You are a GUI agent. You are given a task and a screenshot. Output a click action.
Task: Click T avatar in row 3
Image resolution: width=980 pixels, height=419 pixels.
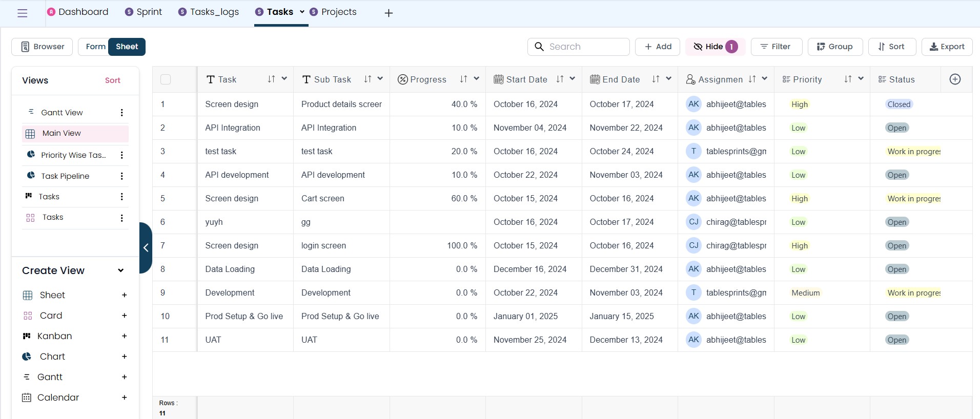pos(693,151)
